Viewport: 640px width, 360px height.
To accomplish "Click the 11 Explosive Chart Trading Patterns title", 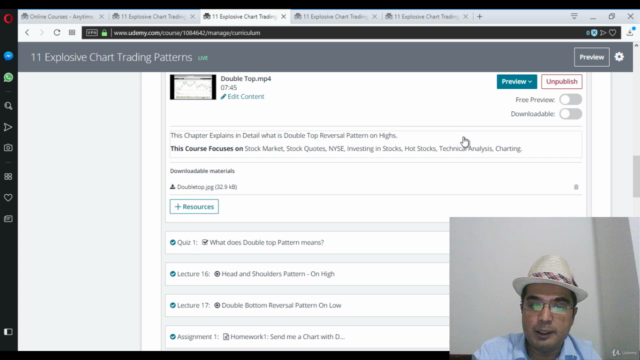I will point(111,57).
